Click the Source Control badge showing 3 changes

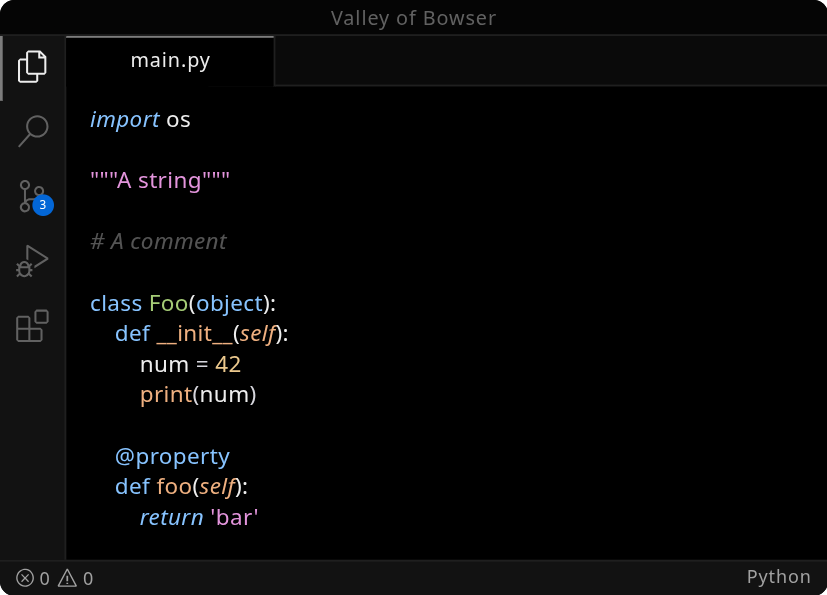42,206
